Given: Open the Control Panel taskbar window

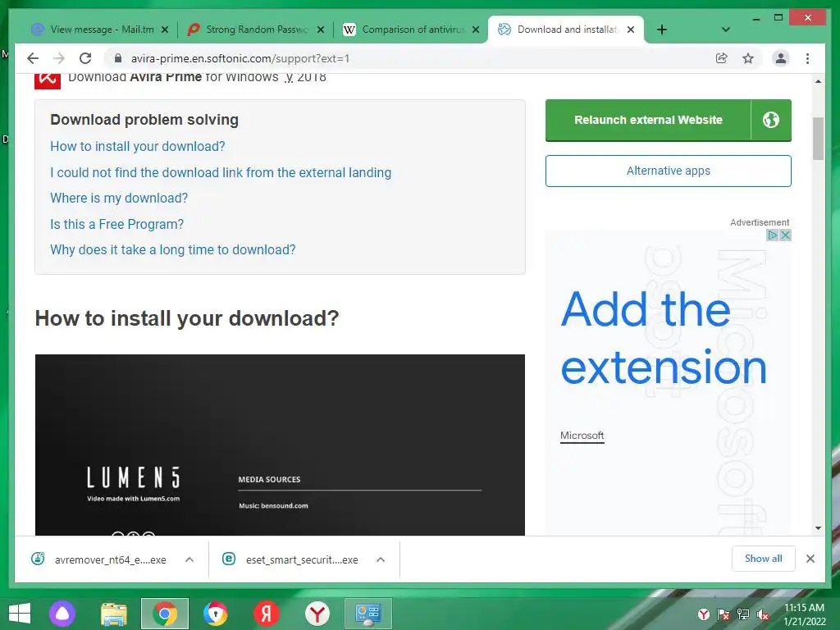Looking at the screenshot, I should (368, 614).
